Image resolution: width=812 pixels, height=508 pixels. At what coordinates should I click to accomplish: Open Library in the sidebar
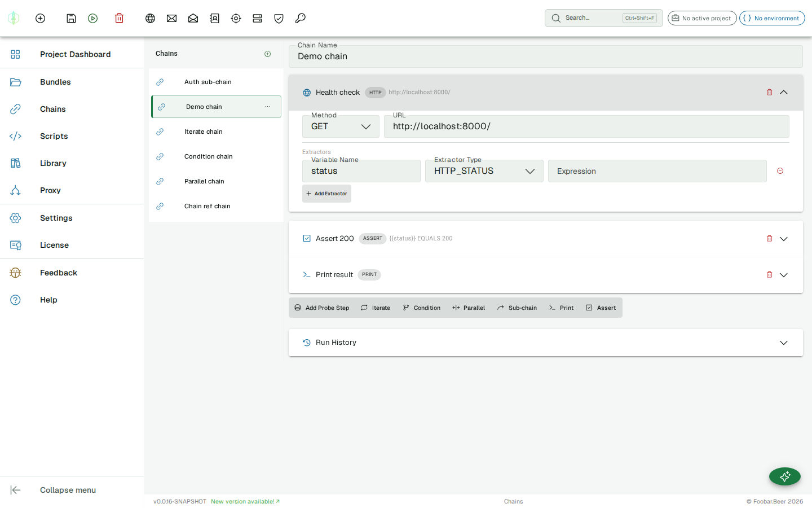coord(72,163)
